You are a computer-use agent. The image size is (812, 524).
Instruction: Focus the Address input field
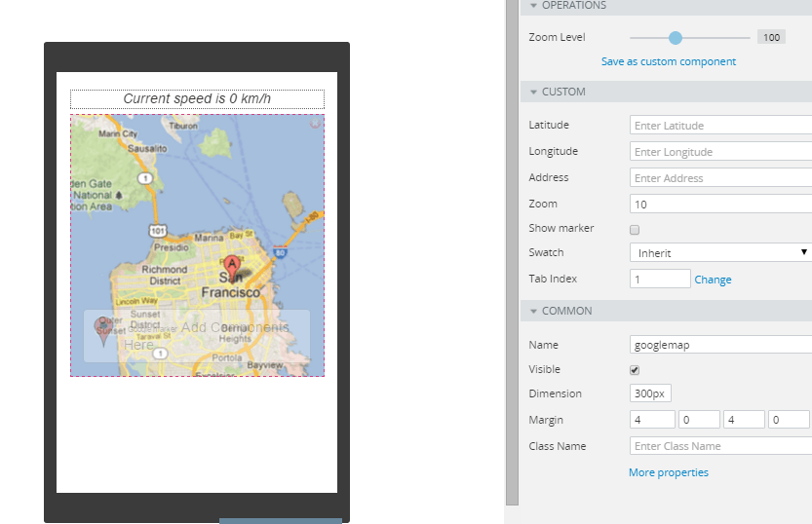tap(721, 178)
